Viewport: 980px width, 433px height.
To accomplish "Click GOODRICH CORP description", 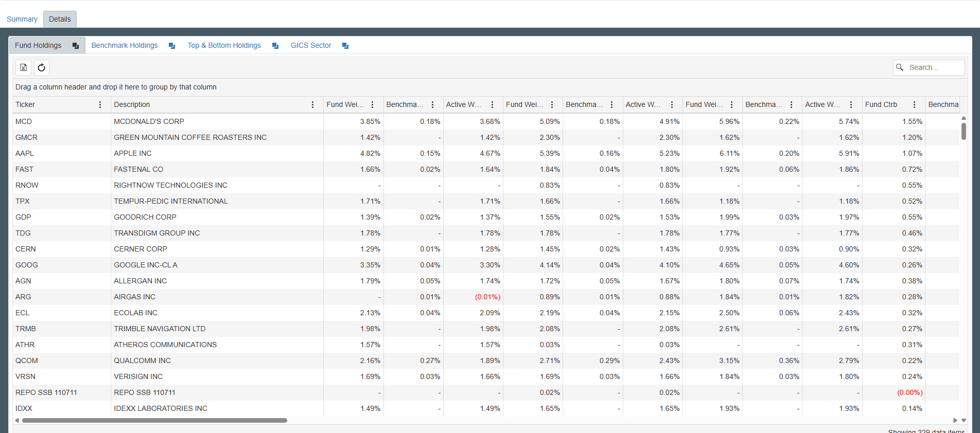I will tap(145, 217).
